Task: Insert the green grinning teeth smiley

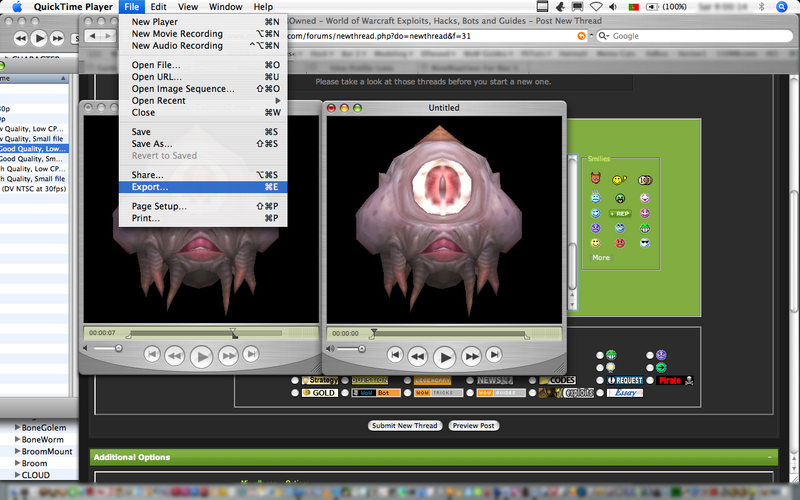Action: point(645,228)
